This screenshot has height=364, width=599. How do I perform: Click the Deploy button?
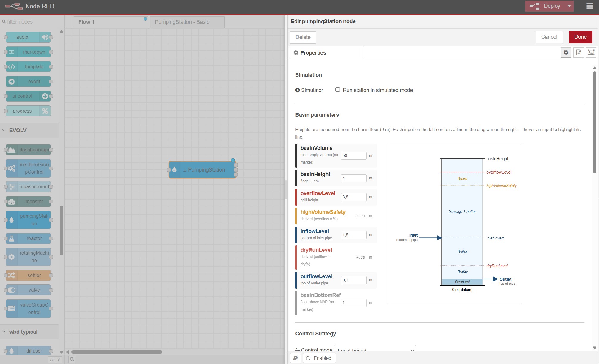(x=545, y=6)
